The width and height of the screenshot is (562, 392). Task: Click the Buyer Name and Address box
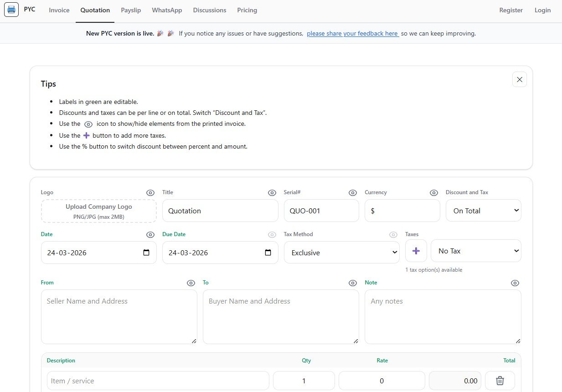point(281,317)
